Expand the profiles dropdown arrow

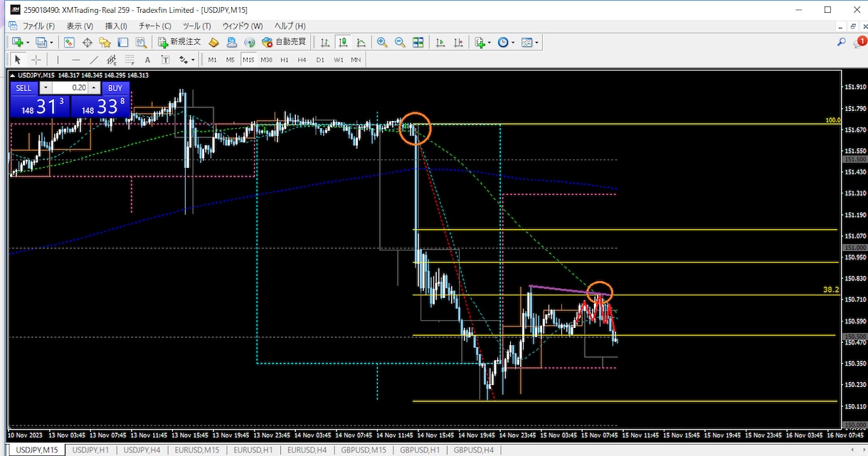pyautogui.click(x=52, y=43)
